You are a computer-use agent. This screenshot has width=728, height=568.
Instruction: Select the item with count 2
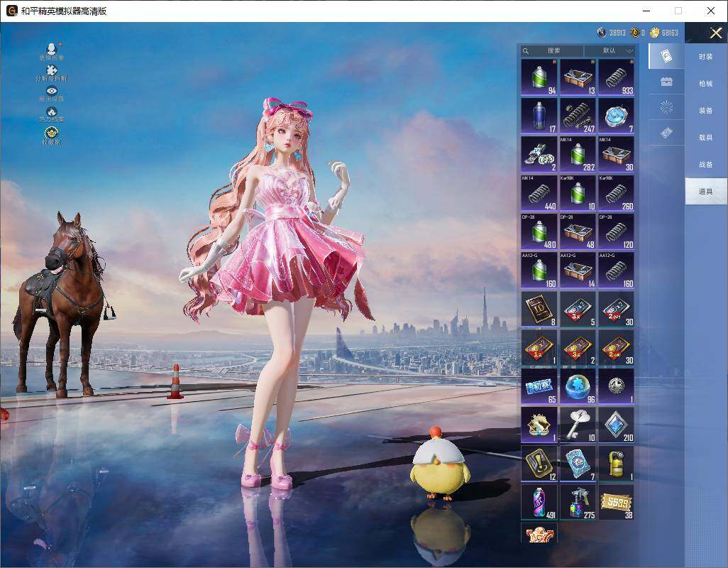tap(539, 154)
